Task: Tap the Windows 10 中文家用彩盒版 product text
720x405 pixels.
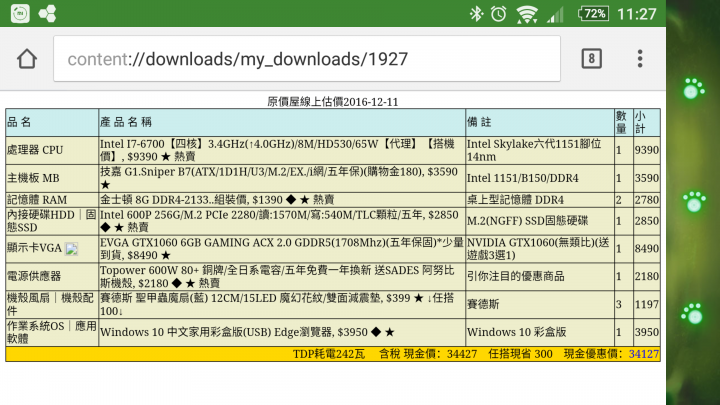Action: pyautogui.click(x=247, y=332)
